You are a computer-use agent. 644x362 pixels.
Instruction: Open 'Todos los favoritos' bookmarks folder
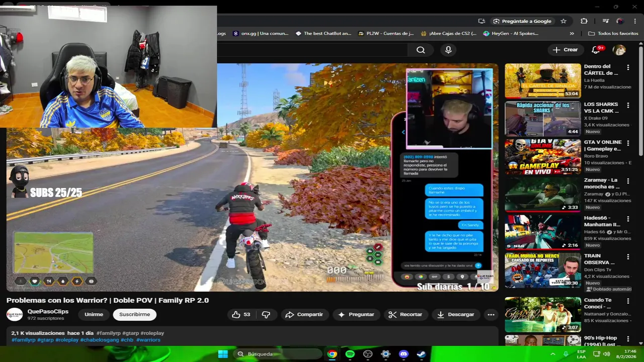click(613, 34)
